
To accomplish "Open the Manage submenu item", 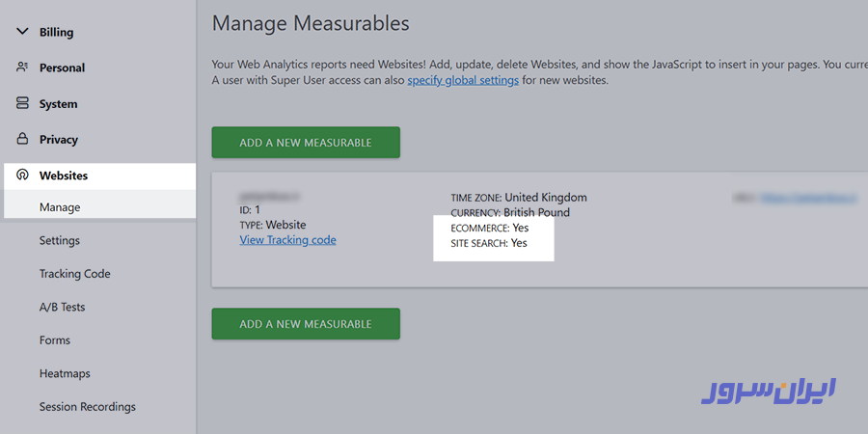I will tap(60, 207).
